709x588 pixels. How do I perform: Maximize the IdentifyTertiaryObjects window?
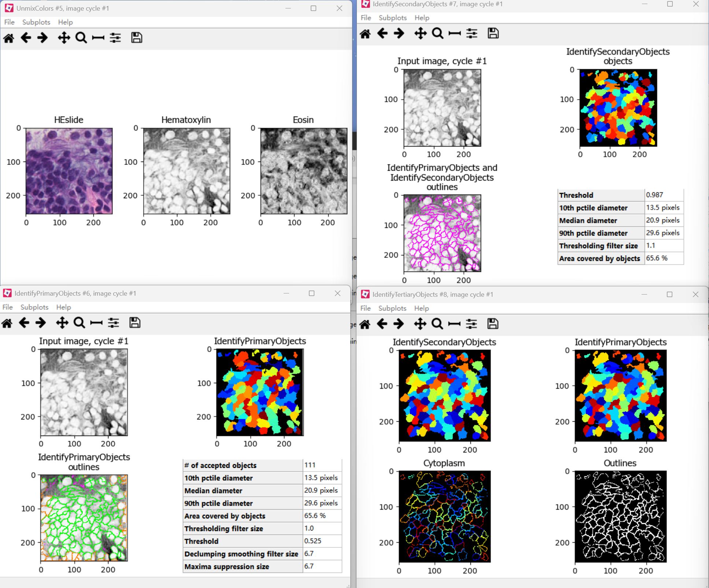tap(669, 294)
